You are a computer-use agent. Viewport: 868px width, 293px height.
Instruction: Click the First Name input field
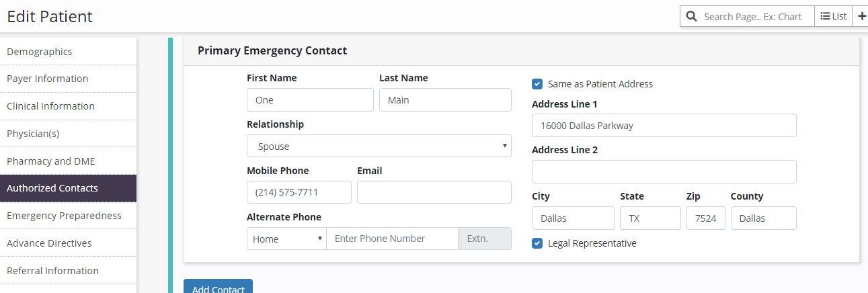tap(310, 100)
